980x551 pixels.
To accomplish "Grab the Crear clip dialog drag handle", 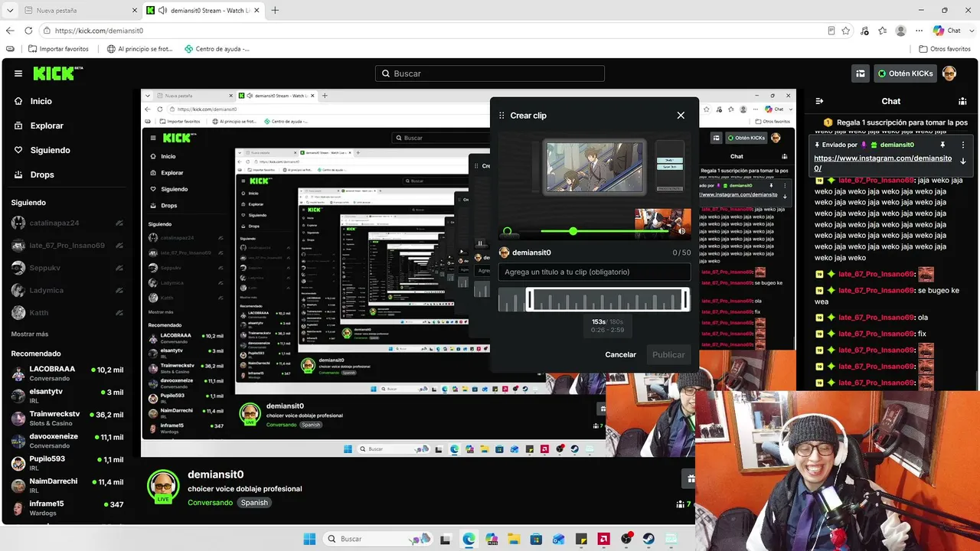I will [502, 116].
